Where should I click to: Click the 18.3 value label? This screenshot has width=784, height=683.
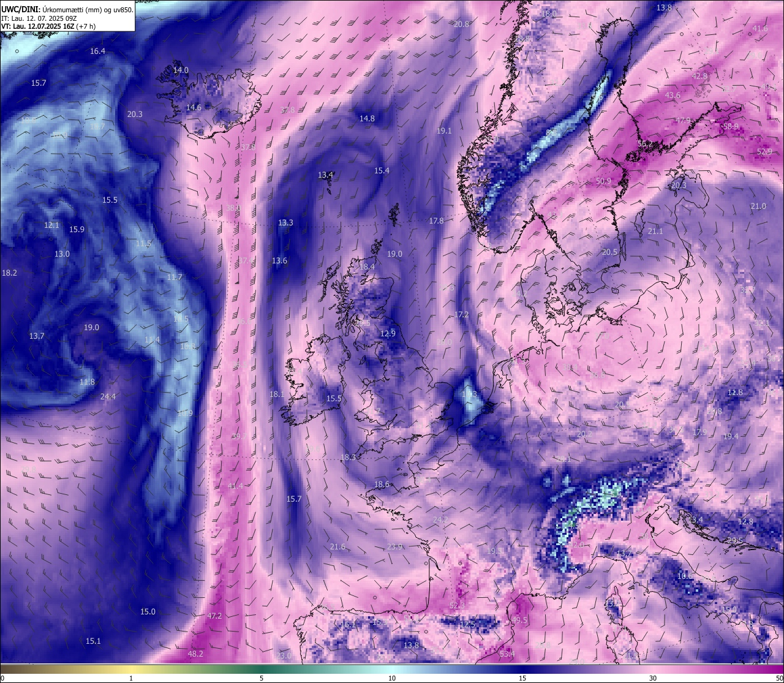pyautogui.click(x=348, y=458)
